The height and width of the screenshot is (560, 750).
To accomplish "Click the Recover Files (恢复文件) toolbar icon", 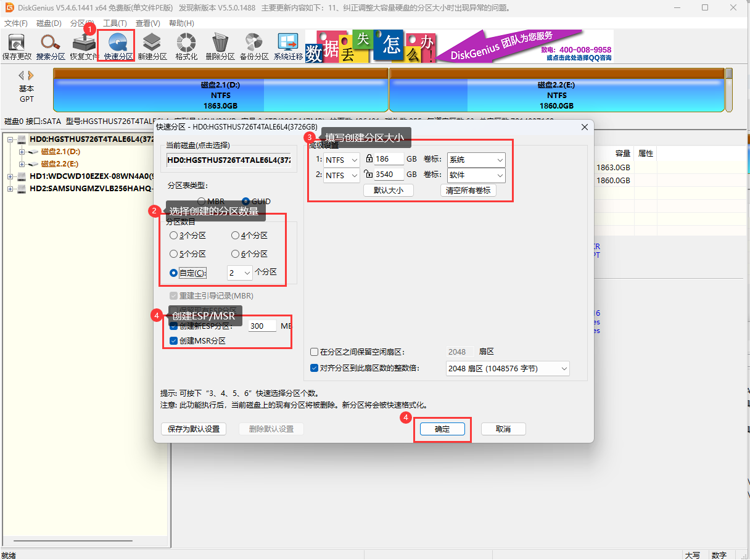I will (84, 47).
